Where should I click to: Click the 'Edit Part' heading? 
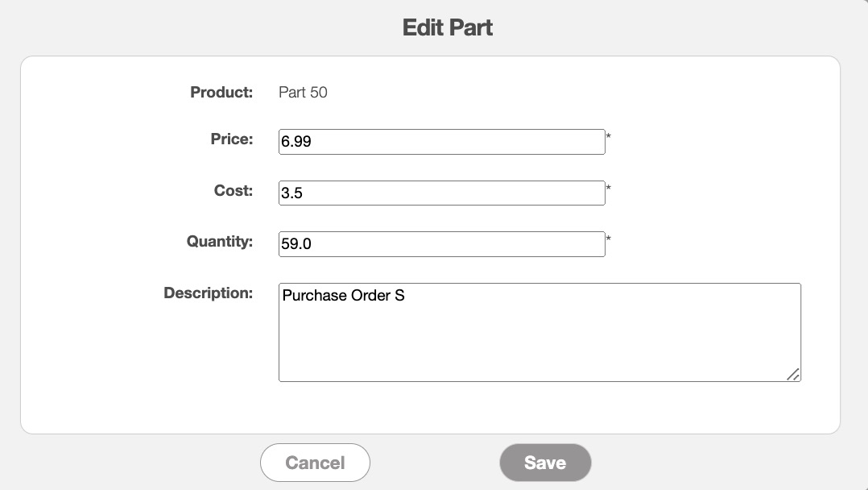pos(447,28)
